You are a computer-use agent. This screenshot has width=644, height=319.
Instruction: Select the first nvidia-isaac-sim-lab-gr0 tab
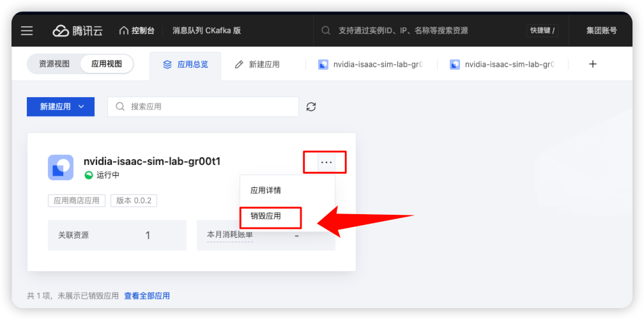(x=371, y=65)
